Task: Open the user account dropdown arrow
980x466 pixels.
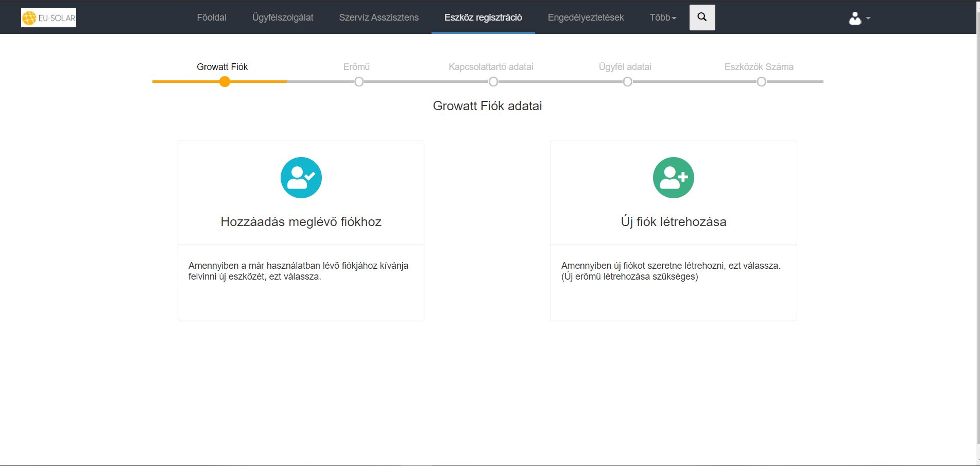Action: [868, 19]
